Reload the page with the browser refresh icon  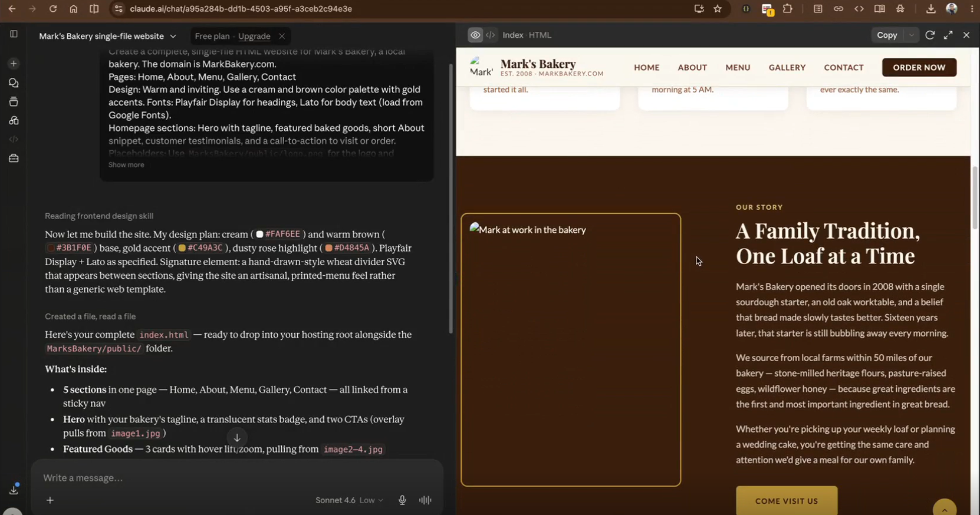[x=52, y=9]
